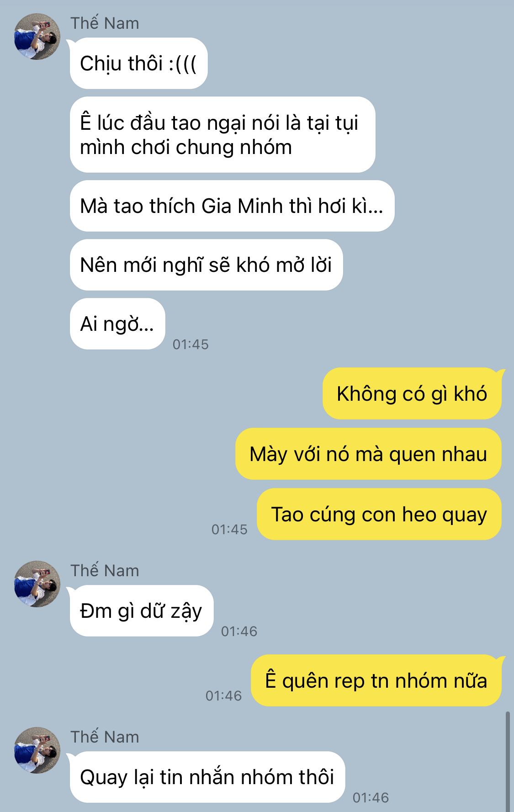Tap the 'Mày với nó mà quen nhau' bubble
This screenshot has height=812, width=514.
(368, 454)
